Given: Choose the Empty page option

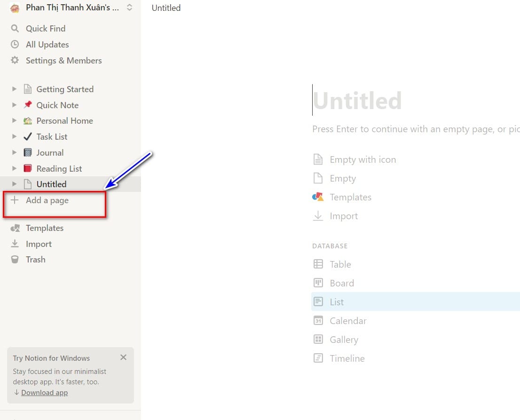Looking at the screenshot, I should tap(343, 178).
